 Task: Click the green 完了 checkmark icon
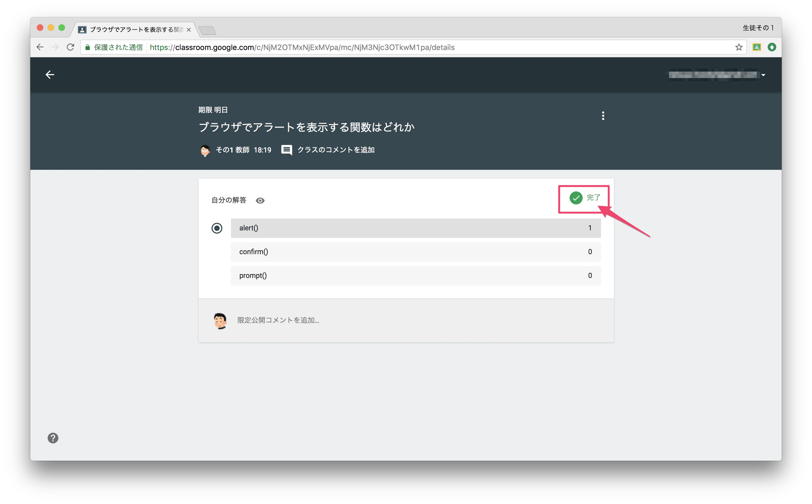point(576,198)
